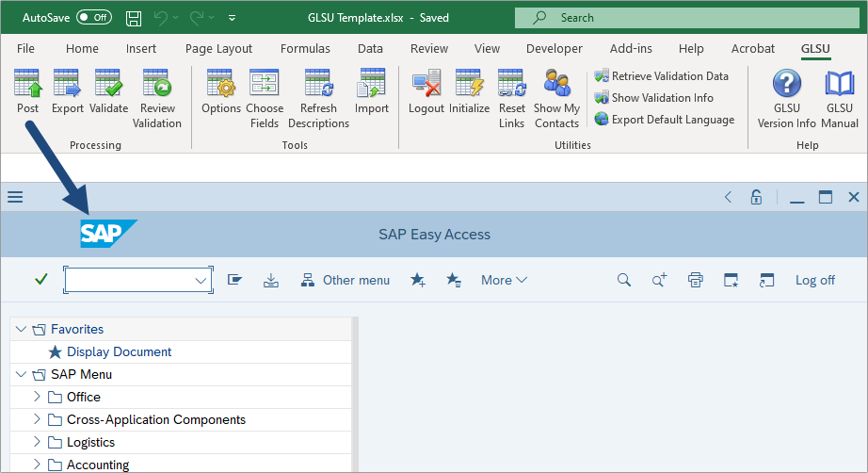The height and width of the screenshot is (473, 868).
Task: Click the SAP Find magnifier icon
Action: coord(624,280)
